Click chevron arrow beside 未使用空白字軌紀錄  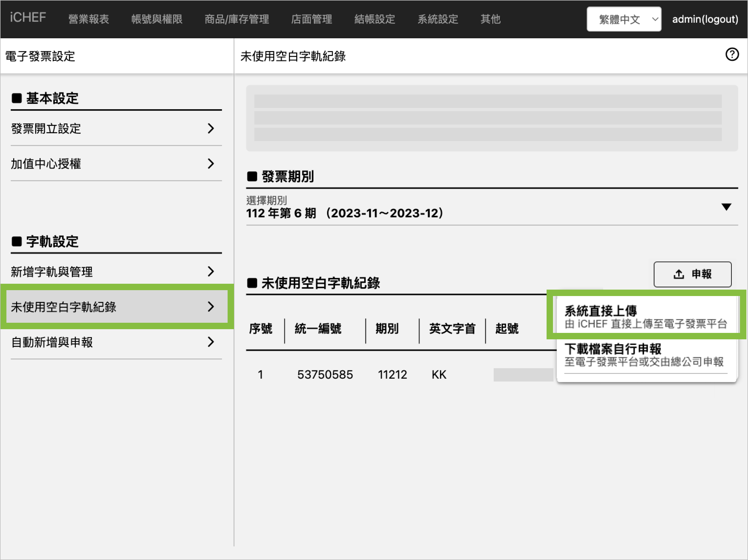211,307
